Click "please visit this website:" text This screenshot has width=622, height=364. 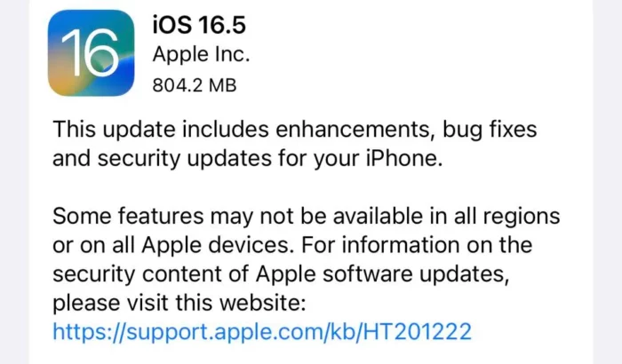tap(179, 304)
